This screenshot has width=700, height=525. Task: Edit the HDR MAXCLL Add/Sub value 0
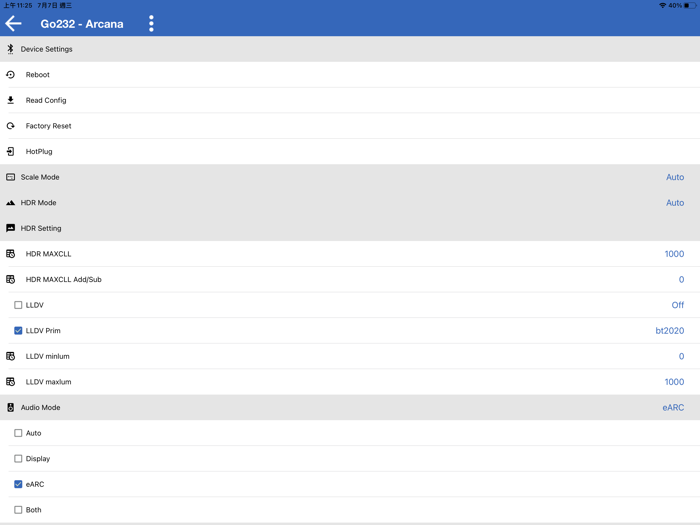pos(681,279)
